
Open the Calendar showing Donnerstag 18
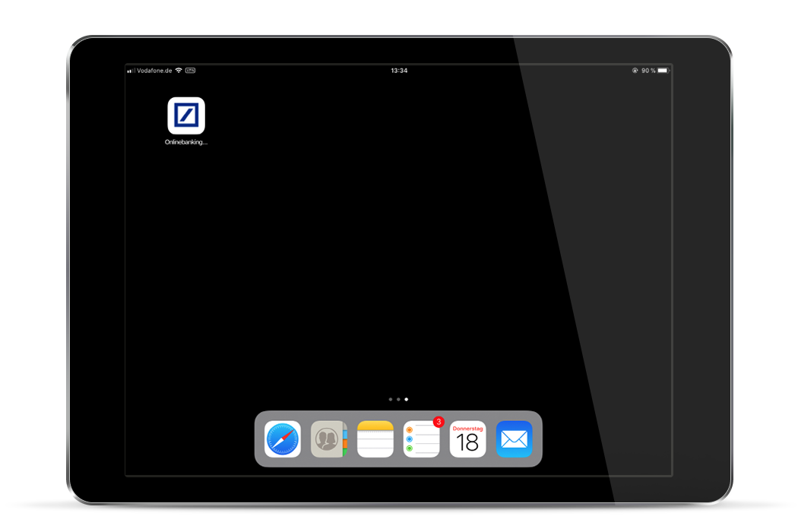point(467,439)
